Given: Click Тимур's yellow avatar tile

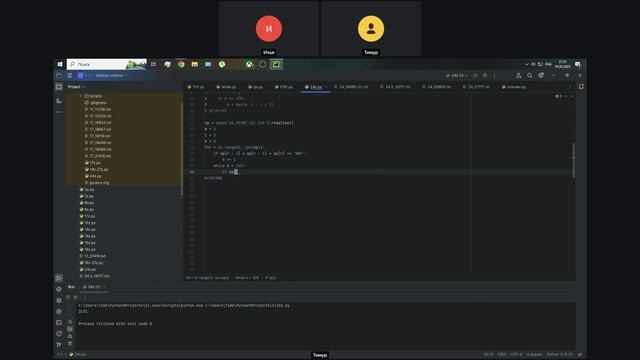Looking at the screenshot, I should coord(371,29).
